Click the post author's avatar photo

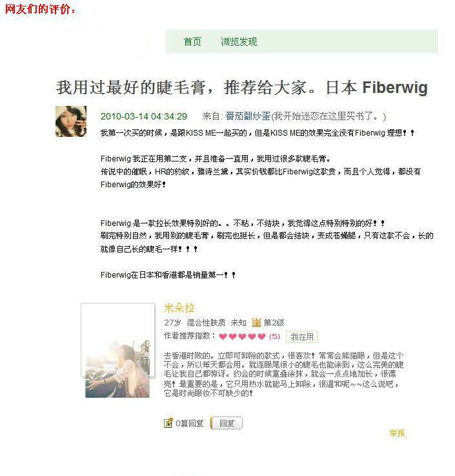[71, 121]
